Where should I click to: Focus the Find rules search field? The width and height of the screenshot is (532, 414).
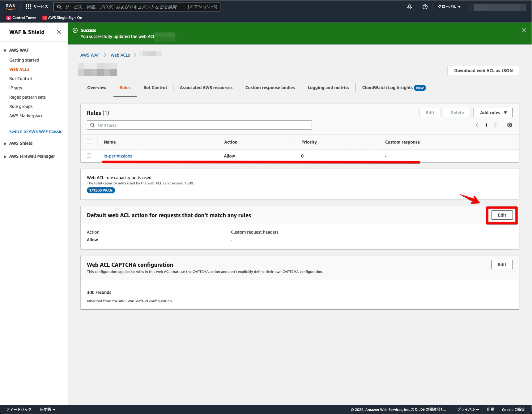[199, 125]
